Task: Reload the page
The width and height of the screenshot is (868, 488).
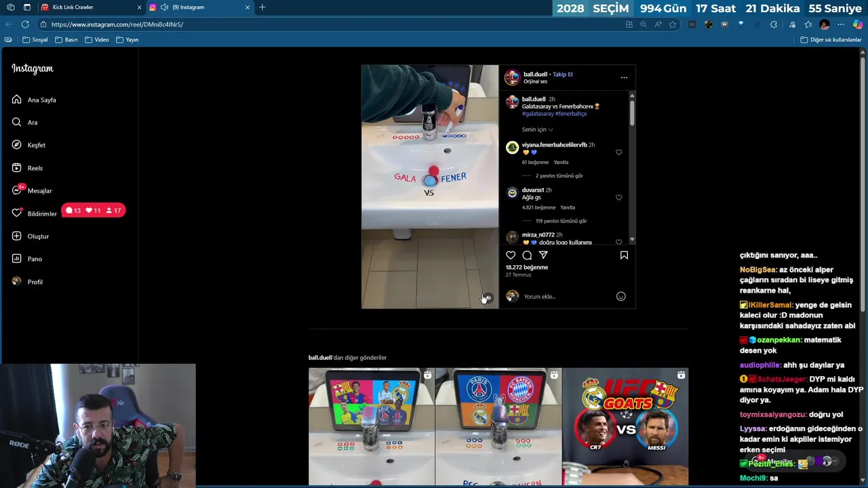Action: click(25, 24)
